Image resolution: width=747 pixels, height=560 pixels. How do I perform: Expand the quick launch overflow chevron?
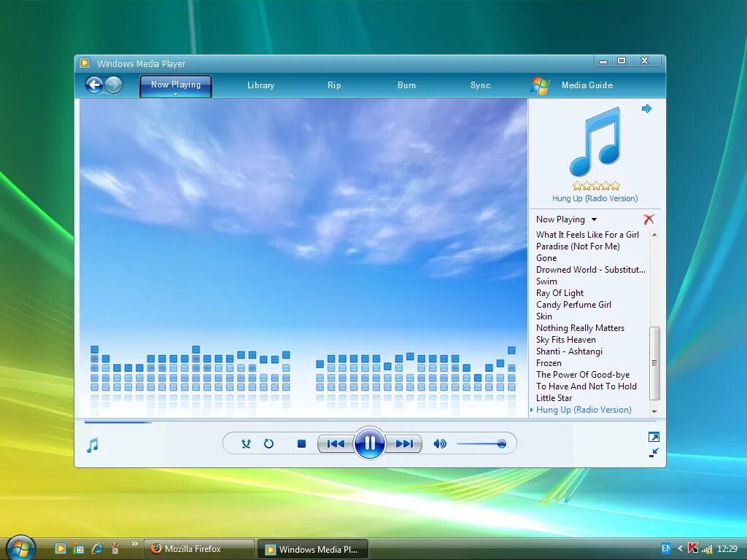coord(135,543)
